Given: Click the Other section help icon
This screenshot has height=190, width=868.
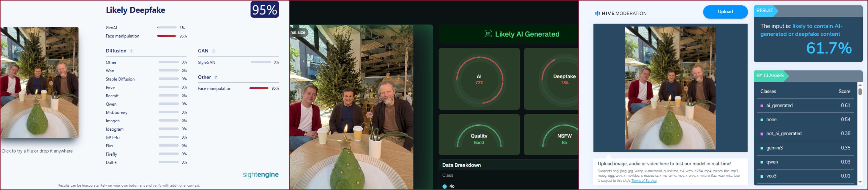Looking at the screenshot, I should coord(216,77).
